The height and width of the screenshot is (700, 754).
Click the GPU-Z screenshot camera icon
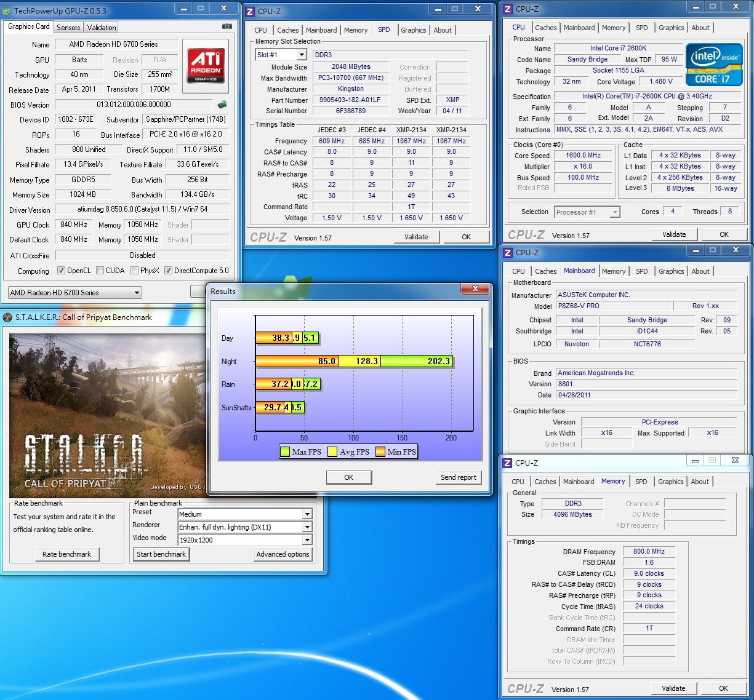pyautogui.click(x=227, y=26)
